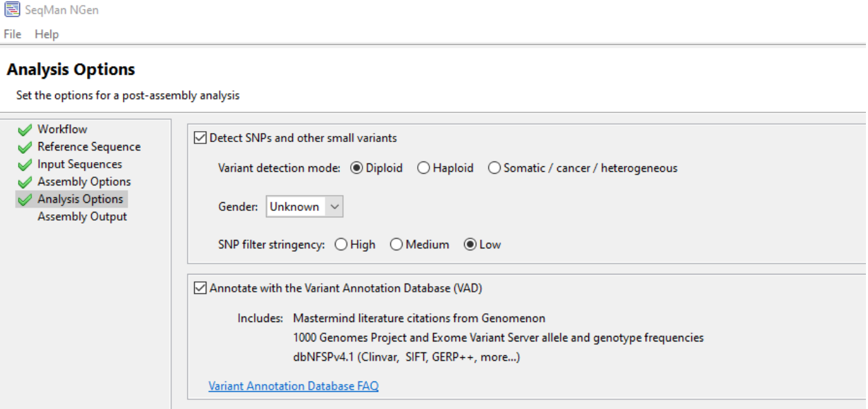Screen dimensions: 868x409
Task: Open the Help menu
Action: pyautogui.click(x=47, y=34)
